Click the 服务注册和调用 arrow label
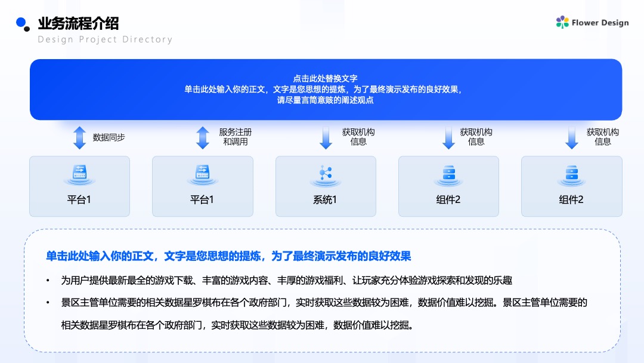The width and height of the screenshot is (644, 363). (x=236, y=137)
